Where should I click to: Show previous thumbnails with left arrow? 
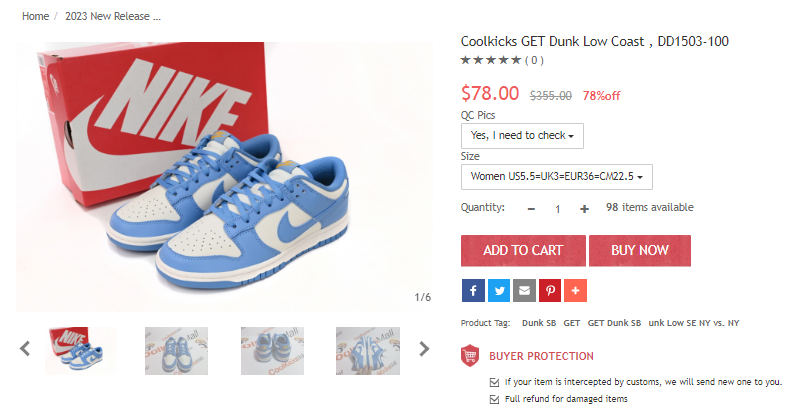coord(24,349)
